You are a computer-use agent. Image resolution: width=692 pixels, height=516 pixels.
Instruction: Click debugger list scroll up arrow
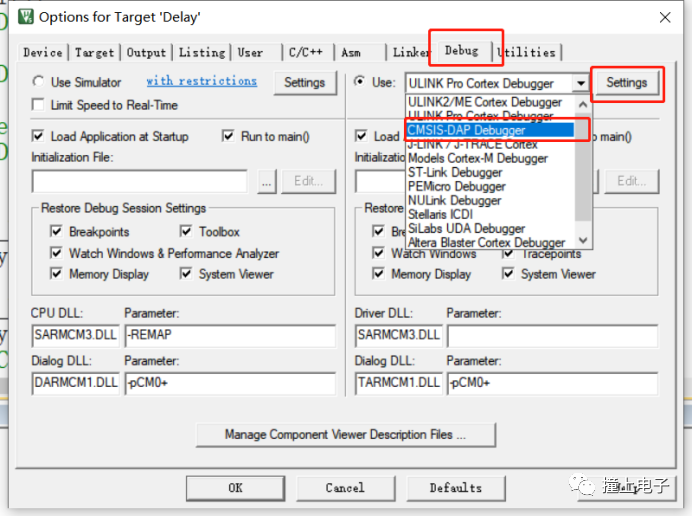pos(583,105)
